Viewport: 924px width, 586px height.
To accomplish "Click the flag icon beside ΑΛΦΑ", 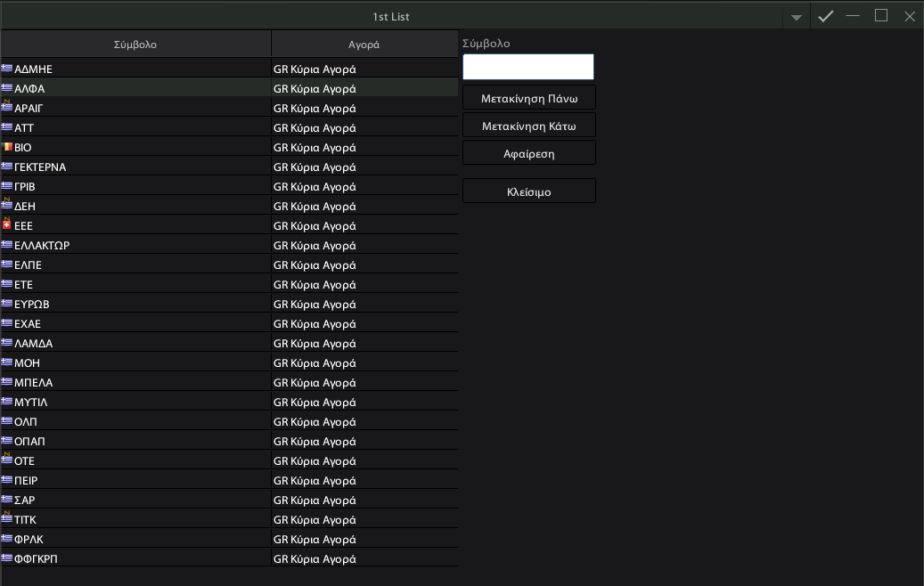I will pos(7,88).
